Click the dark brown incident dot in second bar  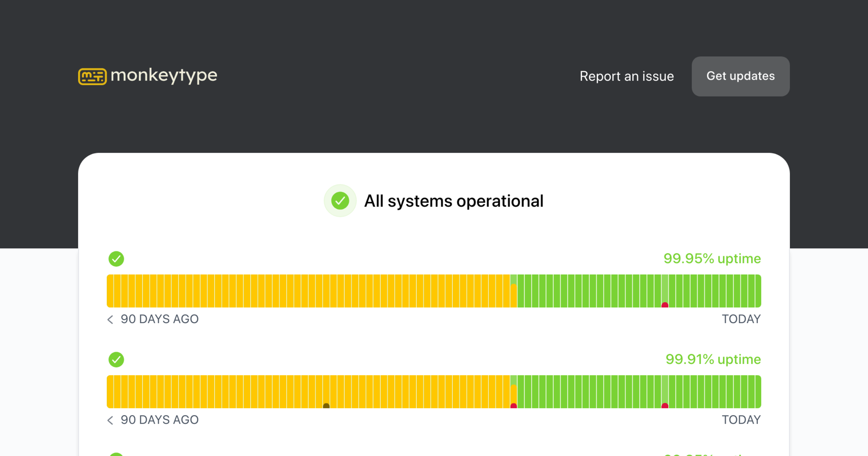pyautogui.click(x=326, y=406)
